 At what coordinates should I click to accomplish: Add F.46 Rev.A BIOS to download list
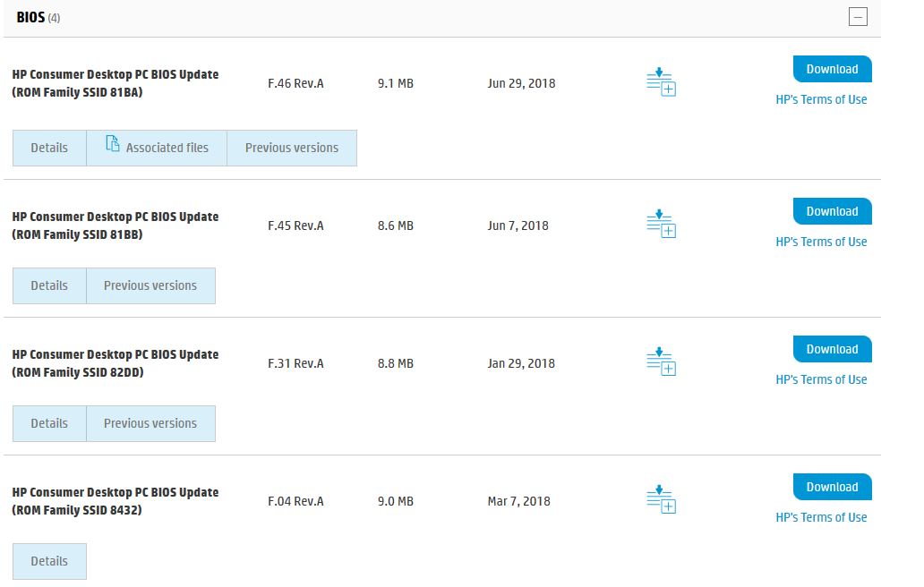pos(661,82)
